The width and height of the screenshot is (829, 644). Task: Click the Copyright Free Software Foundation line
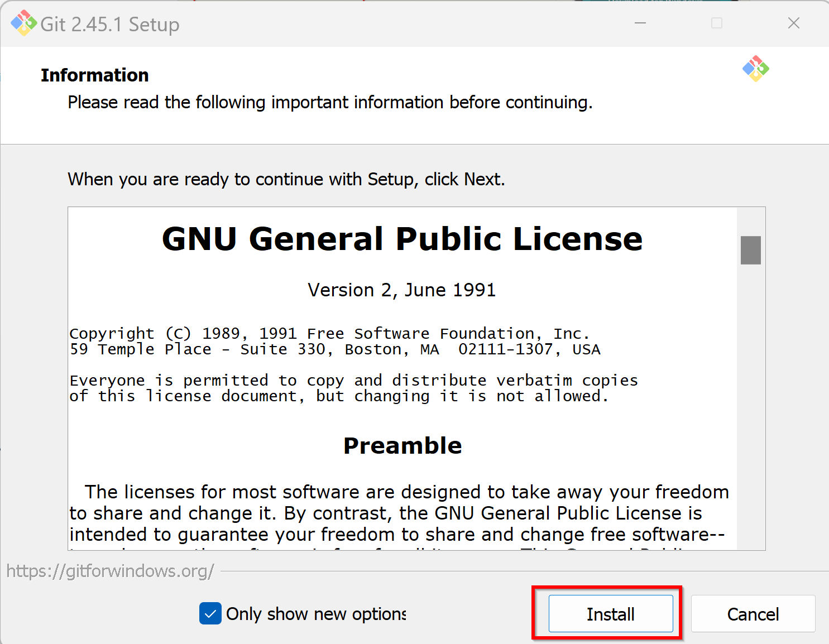pyautogui.click(x=329, y=333)
